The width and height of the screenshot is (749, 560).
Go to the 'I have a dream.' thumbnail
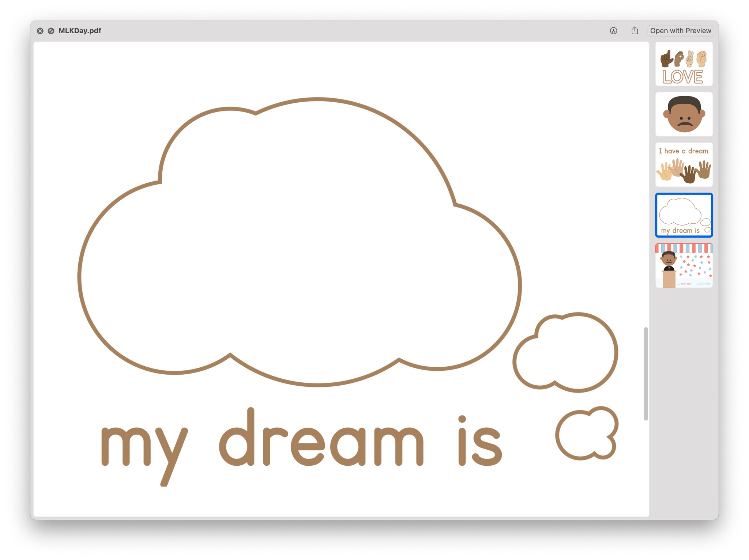684,165
